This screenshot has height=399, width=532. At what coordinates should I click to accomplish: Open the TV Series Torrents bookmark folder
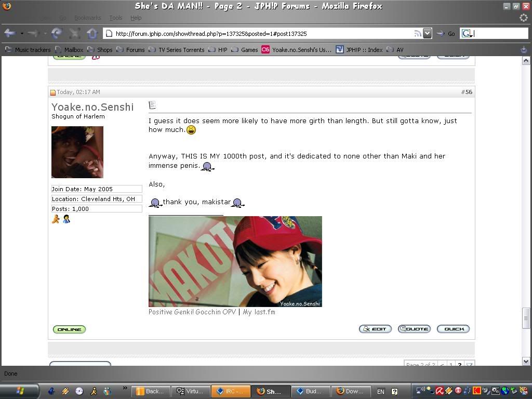177,50
